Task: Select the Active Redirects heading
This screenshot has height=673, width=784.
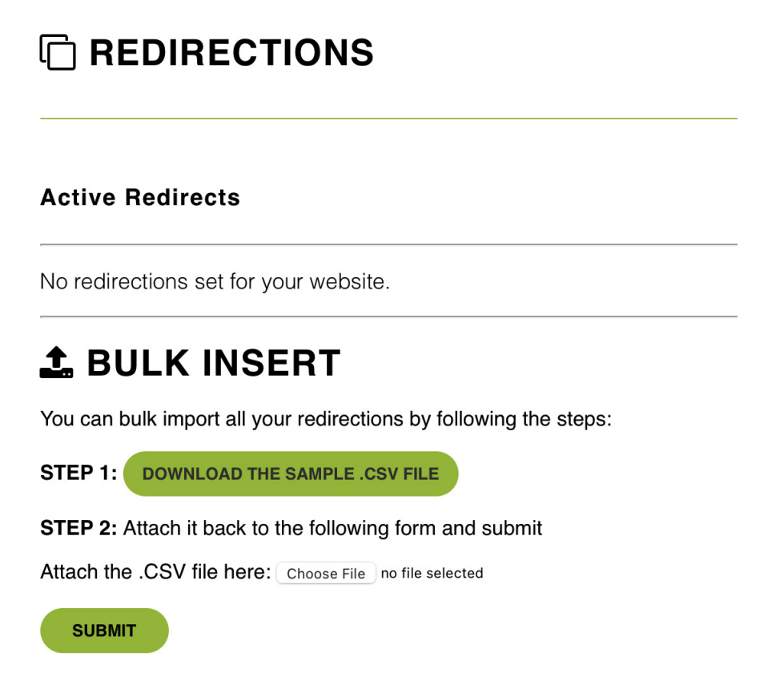Action: coord(140,198)
